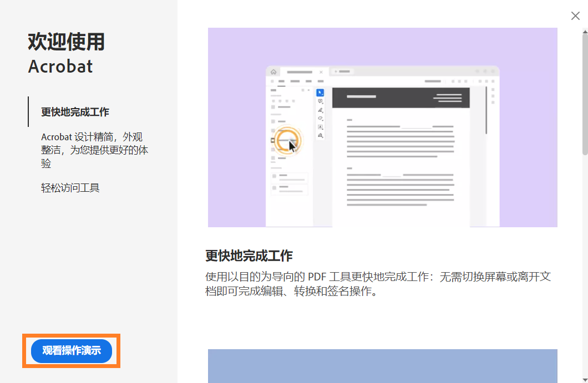Click the 观看操作演示 button
This screenshot has width=588, height=383.
click(x=71, y=351)
